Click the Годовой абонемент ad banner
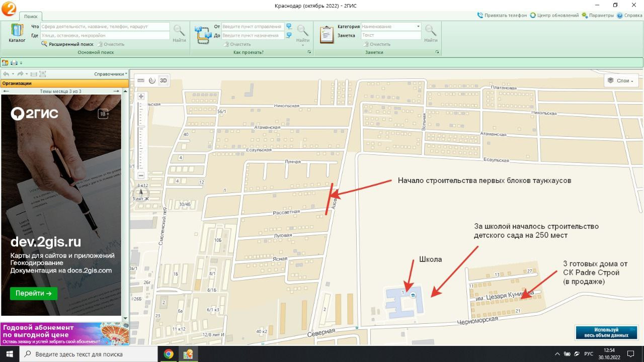The height and width of the screenshot is (362, 644). (x=64, y=334)
